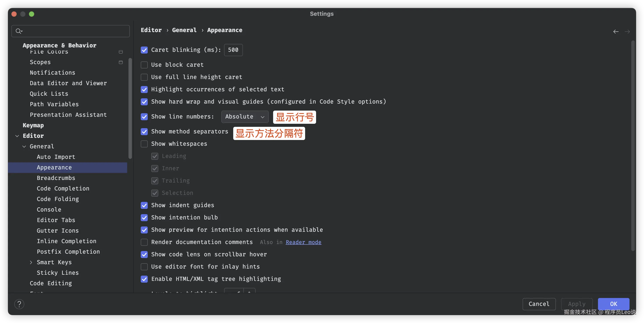
Task: Click the settings tree scrollbar
Action: (x=130, y=108)
